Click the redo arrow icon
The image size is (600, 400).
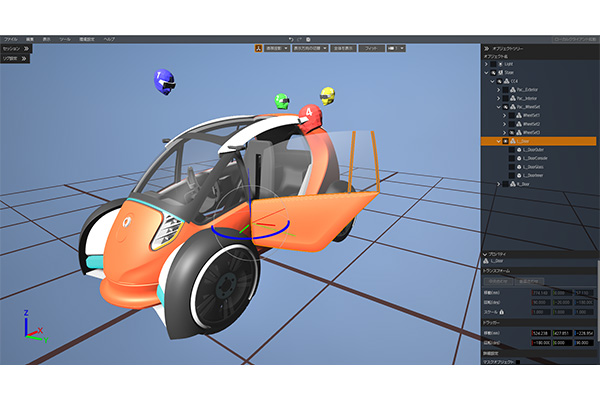pyautogui.click(x=299, y=39)
